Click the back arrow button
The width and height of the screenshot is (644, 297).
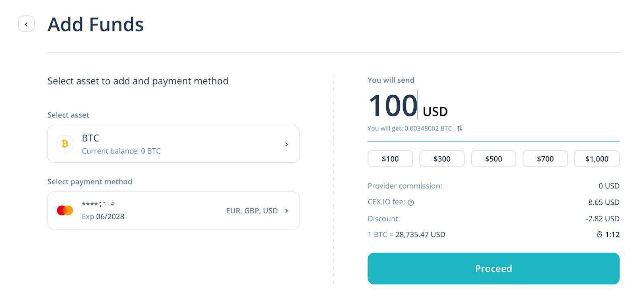point(26,24)
